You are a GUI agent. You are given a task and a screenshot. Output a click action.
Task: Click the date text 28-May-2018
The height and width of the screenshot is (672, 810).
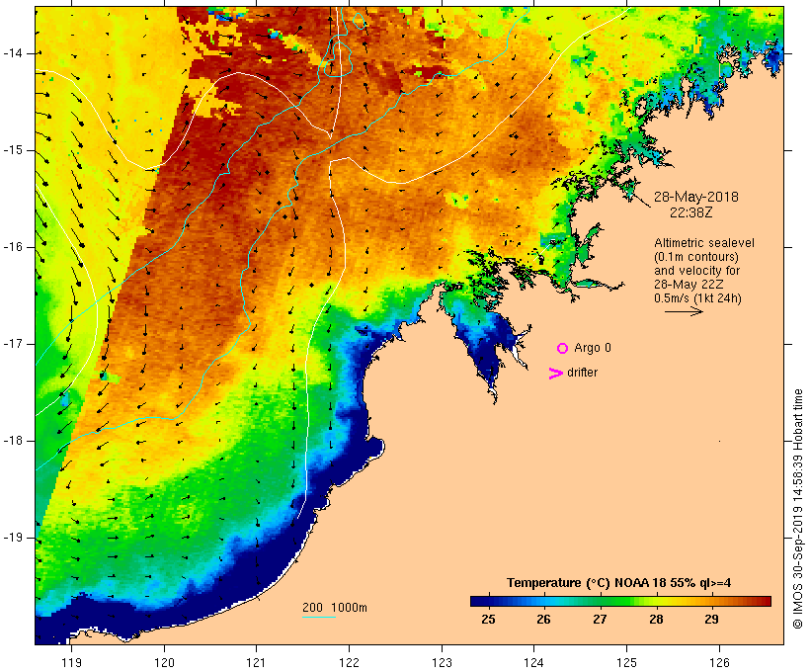[695, 197]
